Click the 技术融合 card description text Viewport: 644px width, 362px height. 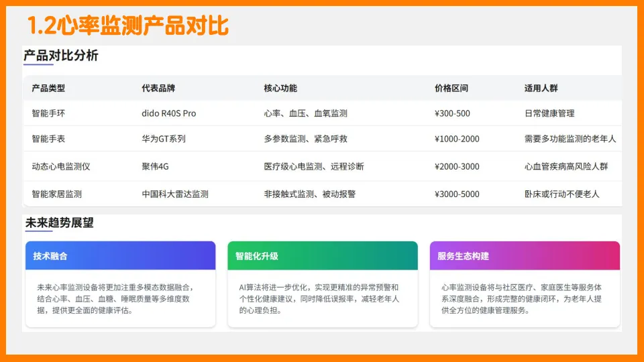tap(116, 299)
